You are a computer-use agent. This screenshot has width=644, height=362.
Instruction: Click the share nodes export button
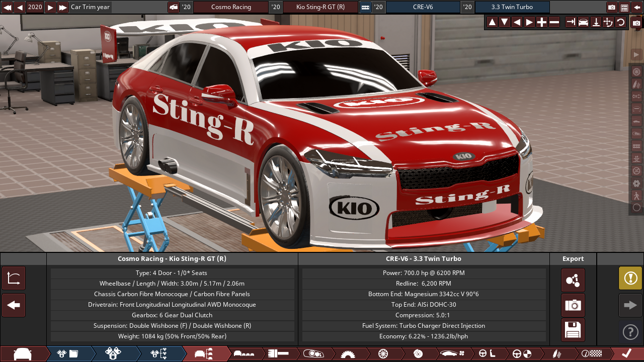(573, 280)
